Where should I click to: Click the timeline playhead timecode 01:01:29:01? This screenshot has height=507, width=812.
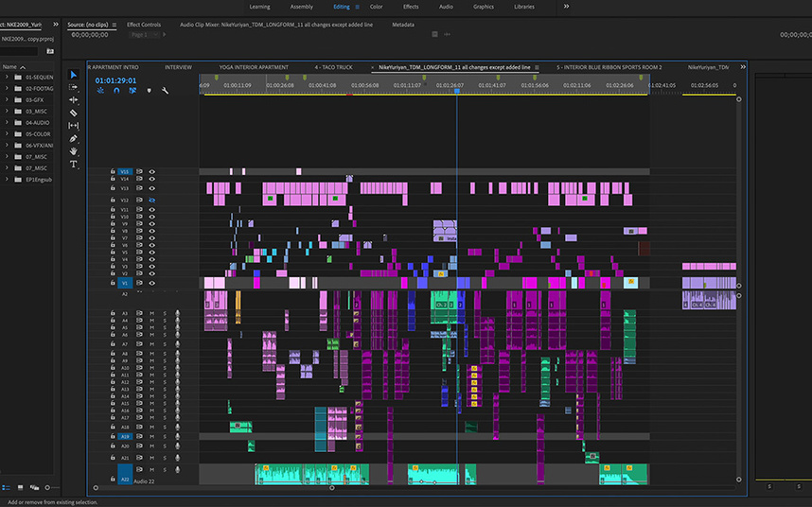tap(115, 80)
